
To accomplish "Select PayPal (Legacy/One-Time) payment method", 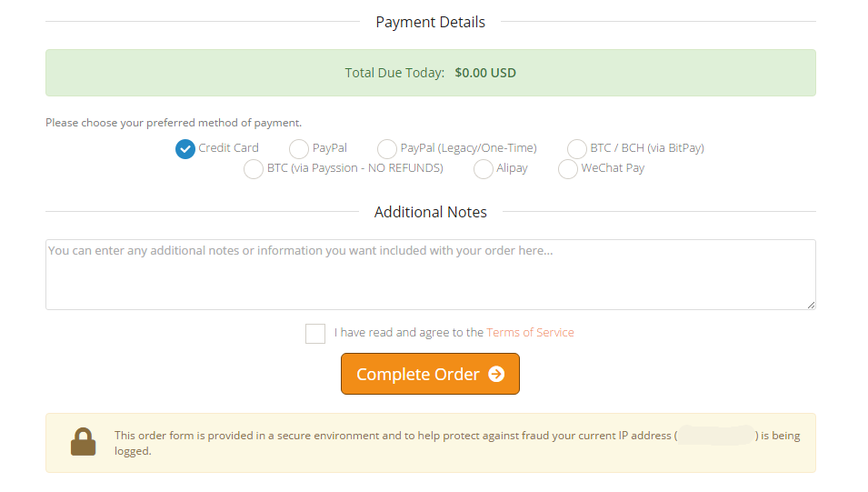I will coord(387,149).
